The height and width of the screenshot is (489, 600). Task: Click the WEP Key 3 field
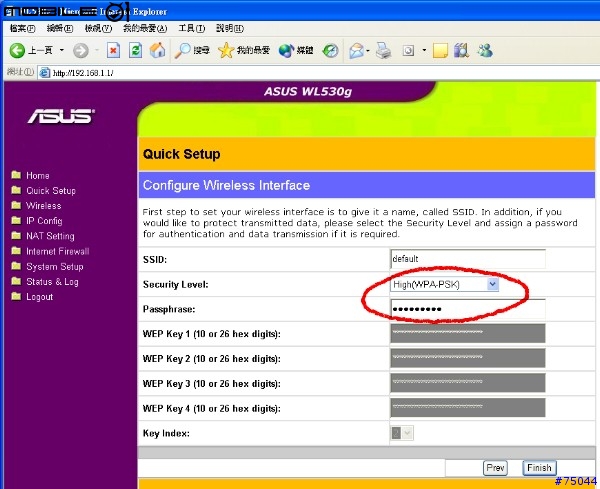[x=468, y=383]
